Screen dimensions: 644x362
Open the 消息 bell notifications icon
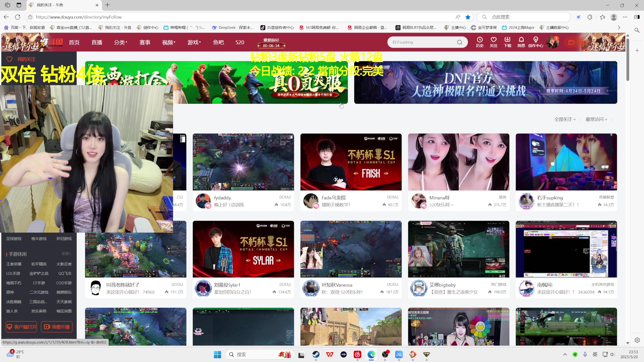click(521, 42)
